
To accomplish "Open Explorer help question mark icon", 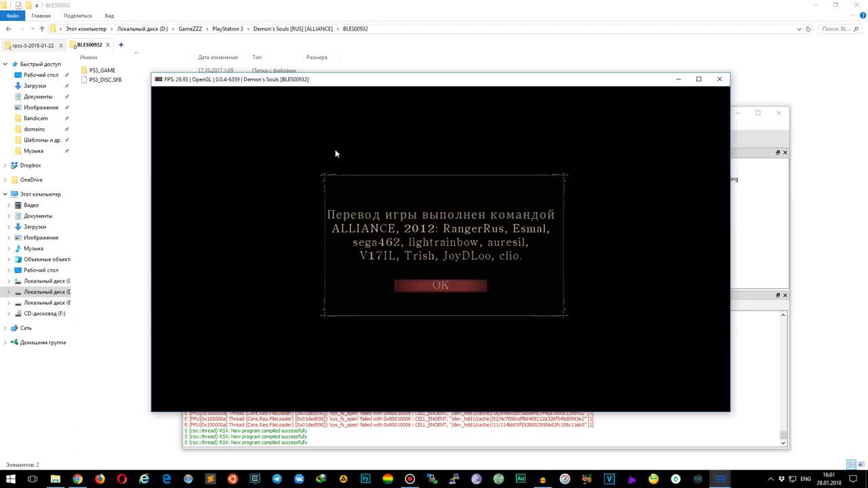I will 863,16.
